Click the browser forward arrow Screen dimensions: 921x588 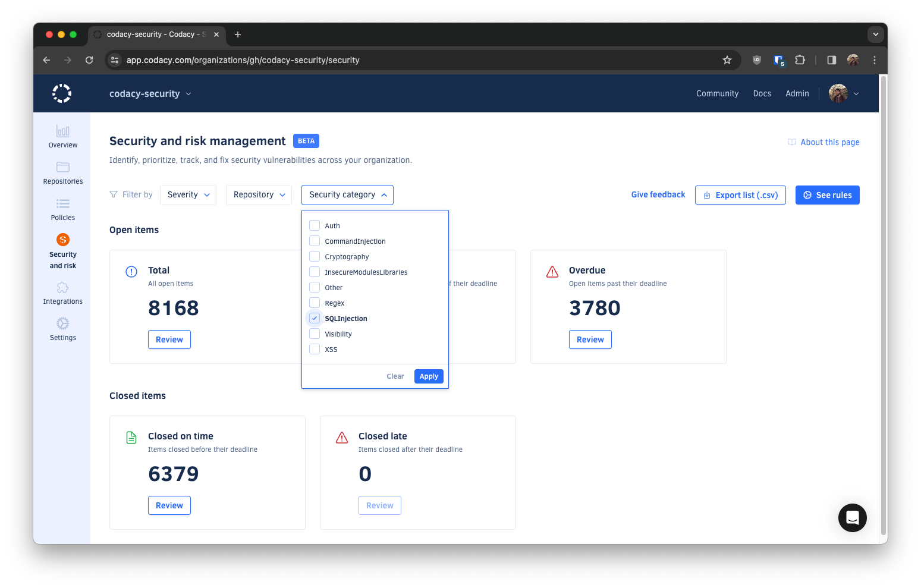tap(68, 60)
